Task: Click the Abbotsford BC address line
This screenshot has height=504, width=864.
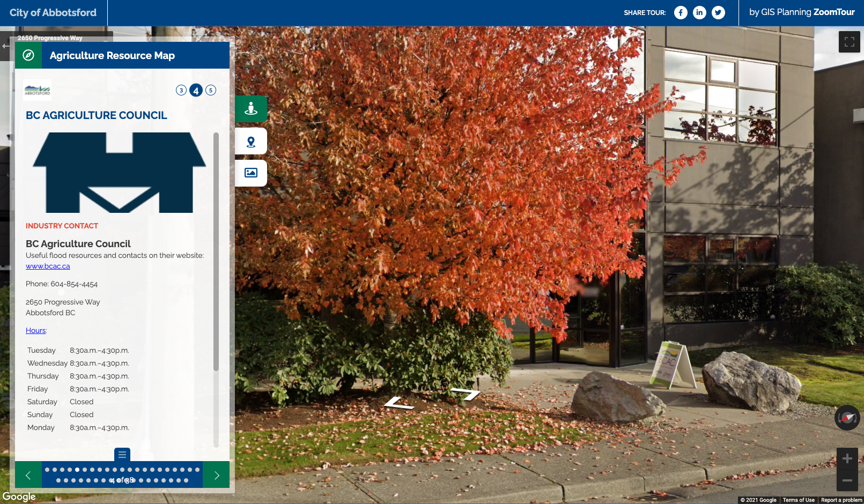Action: [50, 313]
